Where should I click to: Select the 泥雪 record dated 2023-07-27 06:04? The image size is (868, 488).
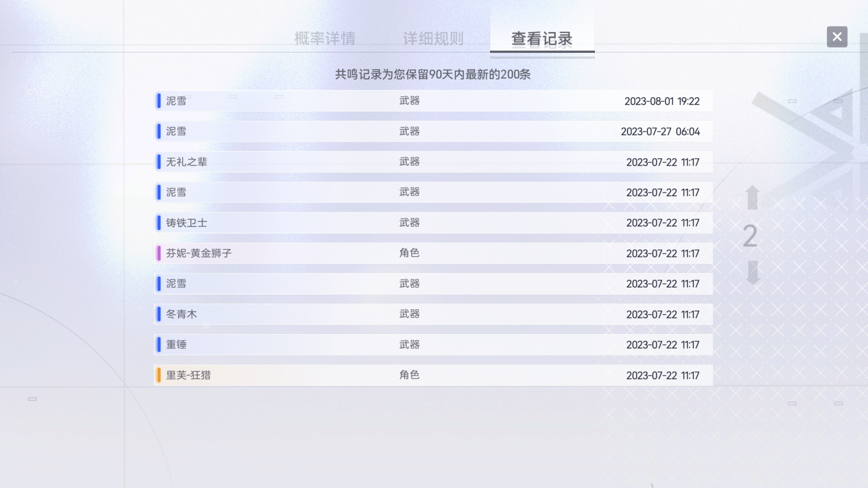point(434,131)
